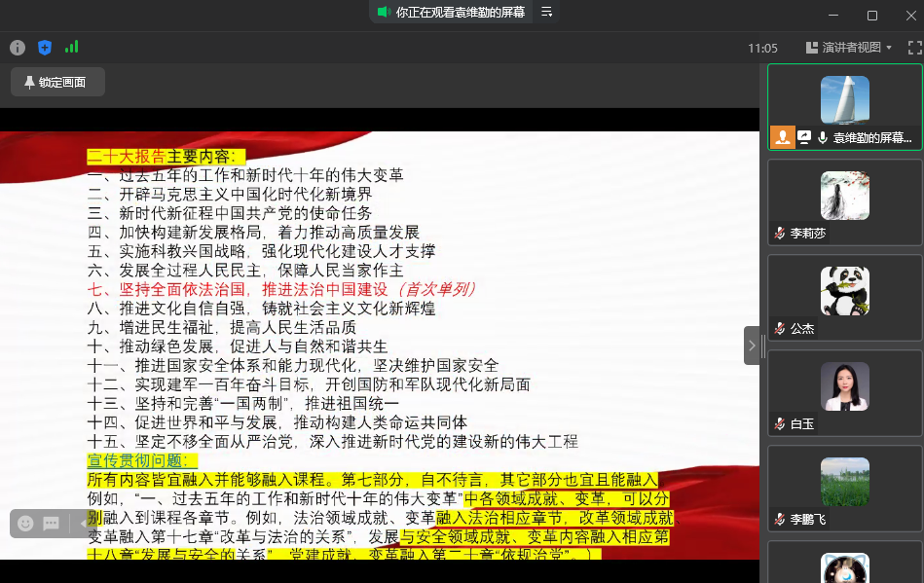The width and height of the screenshot is (924, 583).
Task: Check the green network signal icon
Action: tap(71, 47)
